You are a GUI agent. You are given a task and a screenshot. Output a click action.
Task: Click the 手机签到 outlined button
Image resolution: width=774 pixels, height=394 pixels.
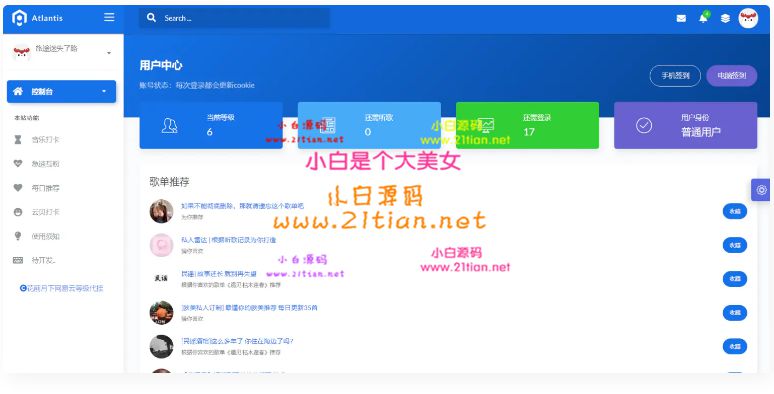[675, 76]
